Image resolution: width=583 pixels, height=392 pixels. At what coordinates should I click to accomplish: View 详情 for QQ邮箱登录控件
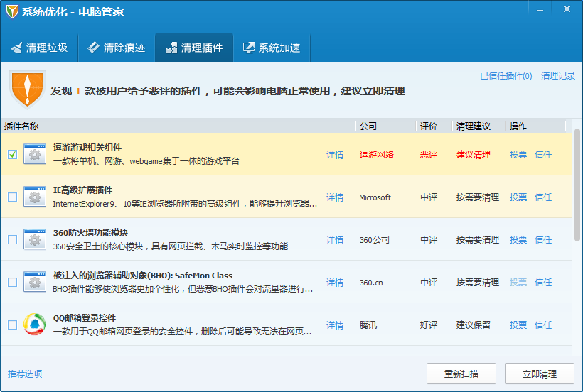[335, 325]
